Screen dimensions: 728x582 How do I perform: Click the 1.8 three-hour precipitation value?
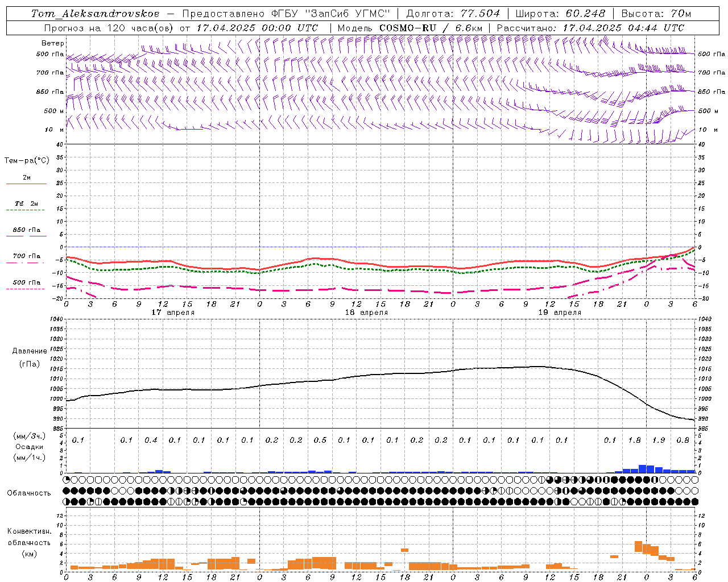pyautogui.click(x=634, y=440)
